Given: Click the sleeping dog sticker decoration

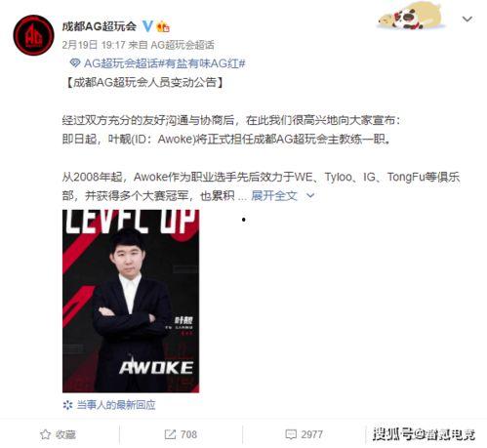Looking at the screenshot, I should 411,16.
